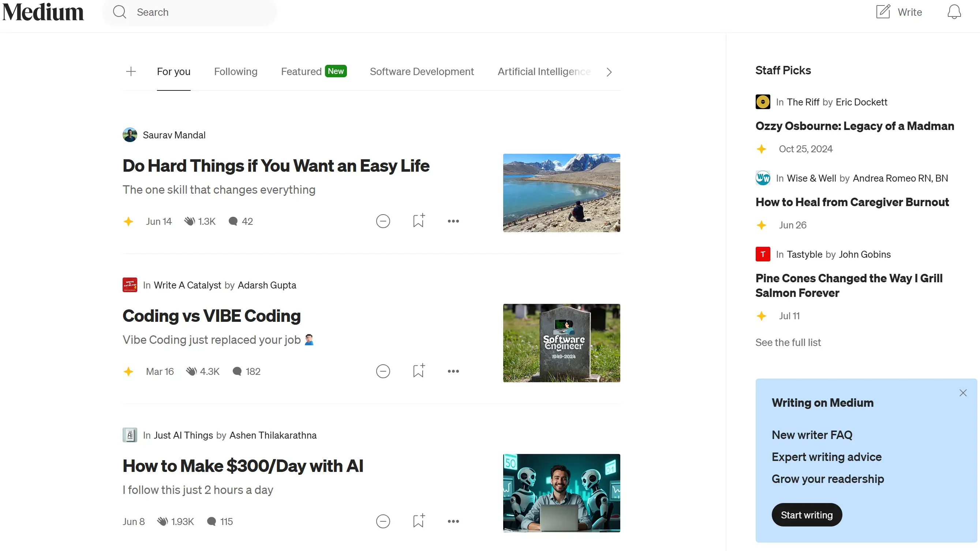Focus the Search input field
Screen dimensions: 980x551
click(190, 12)
